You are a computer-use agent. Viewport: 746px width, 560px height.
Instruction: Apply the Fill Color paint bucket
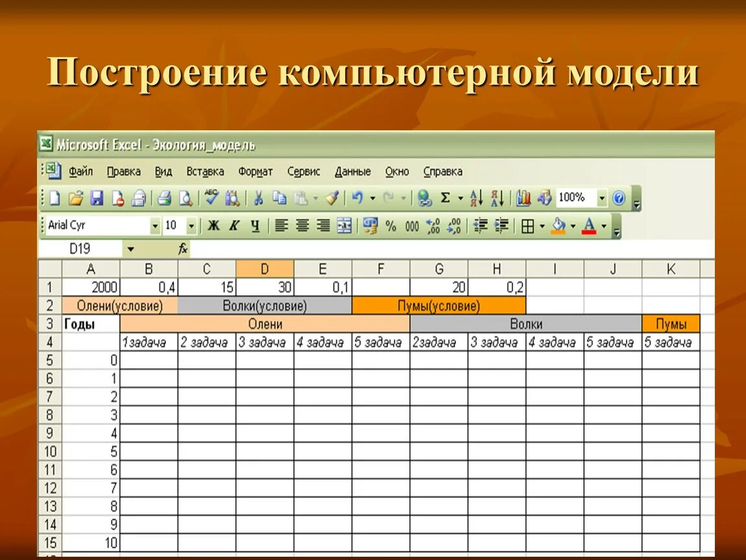(x=559, y=226)
